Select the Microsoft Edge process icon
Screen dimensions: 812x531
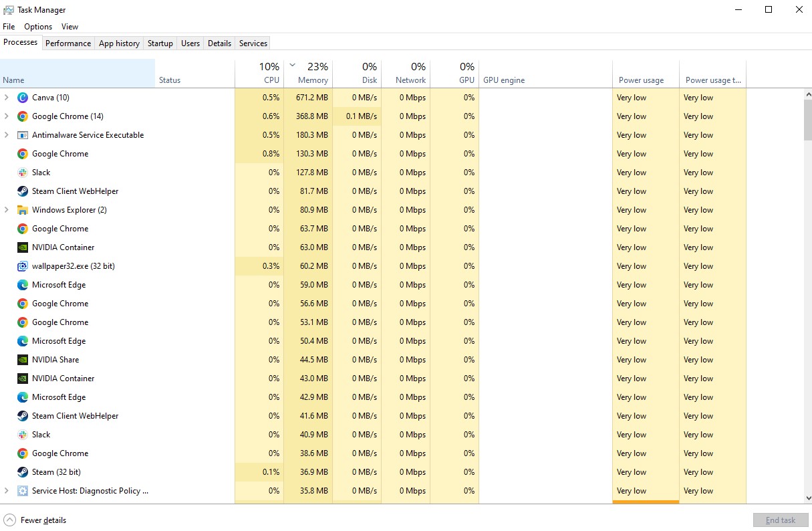[22, 285]
